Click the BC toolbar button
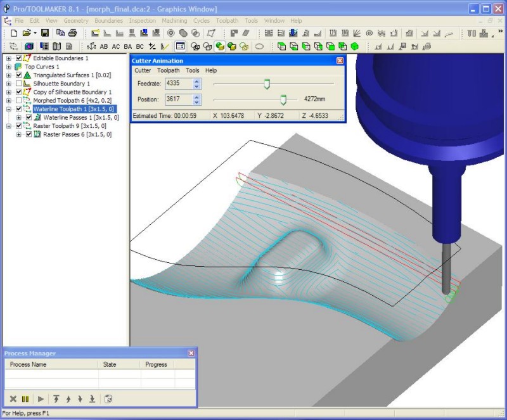This screenshot has height=420, width=507. [x=139, y=46]
